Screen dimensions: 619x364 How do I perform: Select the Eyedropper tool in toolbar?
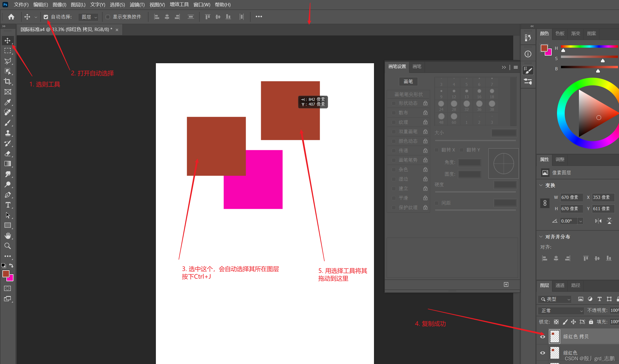pos(8,102)
